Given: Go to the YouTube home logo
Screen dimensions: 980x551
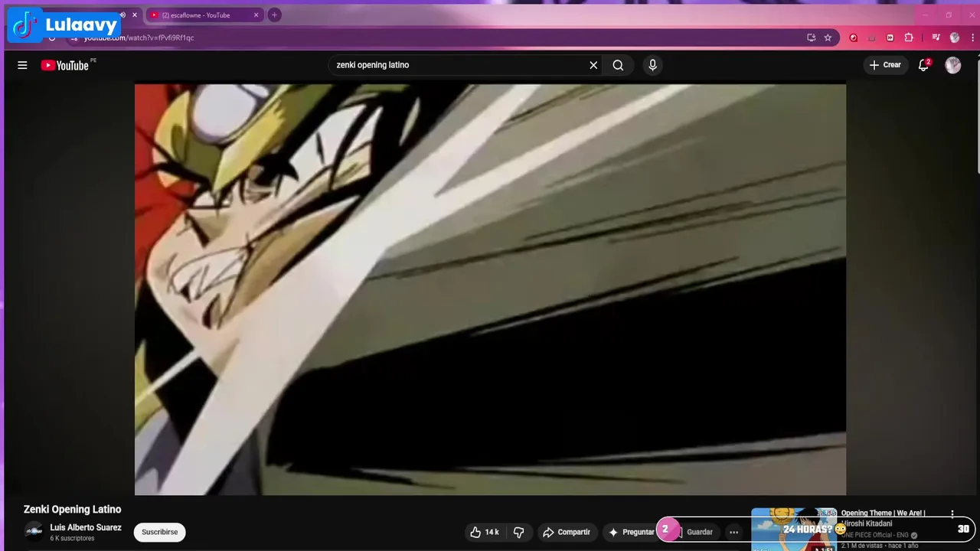Looking at the screenshot, I should pos(65,65).
